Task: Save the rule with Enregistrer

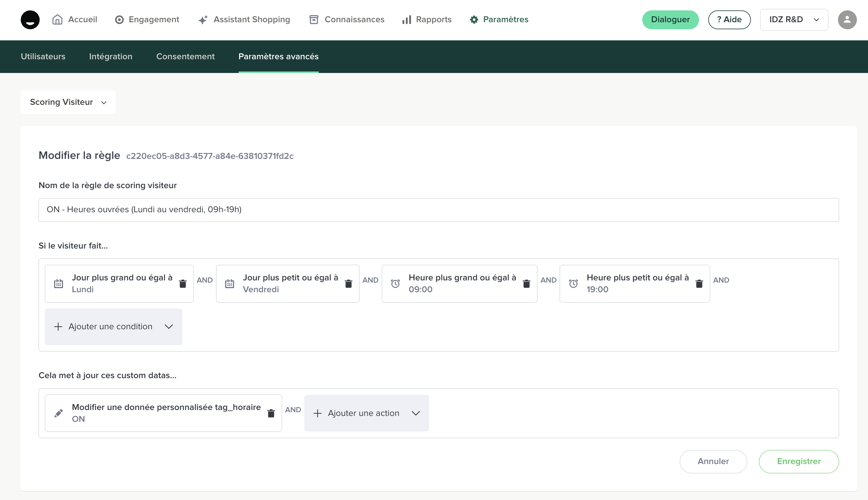Action: click(799, 461)
